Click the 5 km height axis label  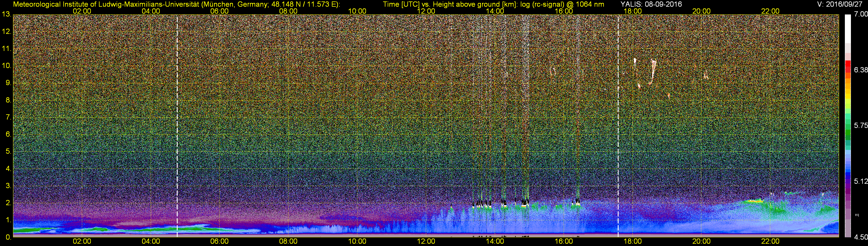pyautogui.click(x=8, y=152)
